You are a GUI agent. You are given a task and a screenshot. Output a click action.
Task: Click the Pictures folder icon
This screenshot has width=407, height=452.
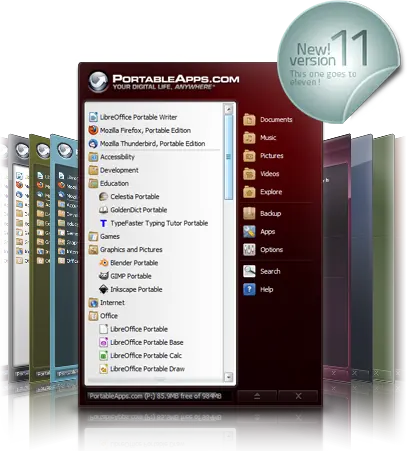pos(249,155)
